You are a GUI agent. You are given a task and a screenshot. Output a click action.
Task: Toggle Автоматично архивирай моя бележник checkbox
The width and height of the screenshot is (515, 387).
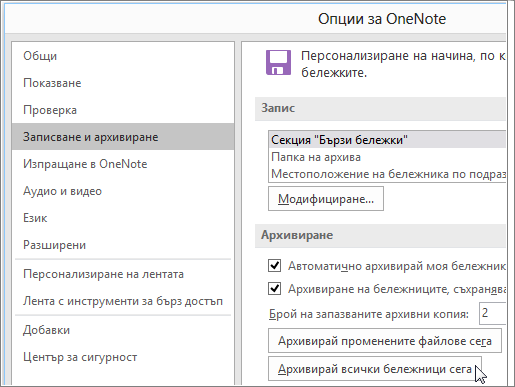tap(274, 266)
